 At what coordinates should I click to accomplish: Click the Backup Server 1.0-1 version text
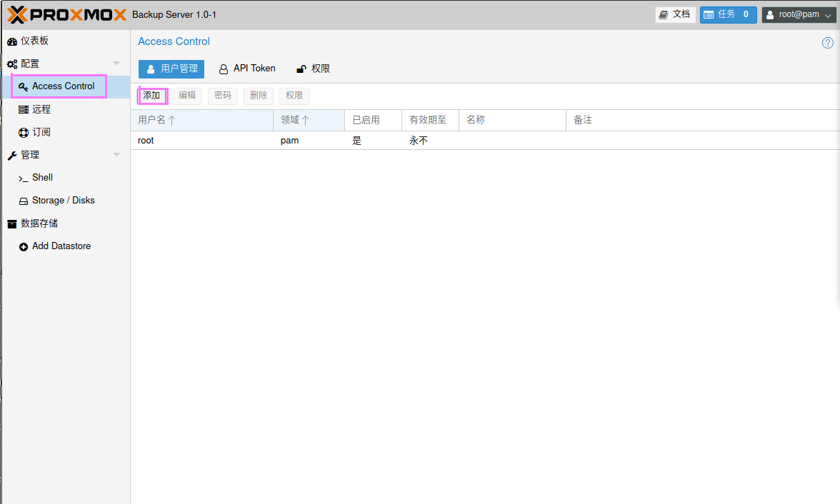click(x=174, y=15)
